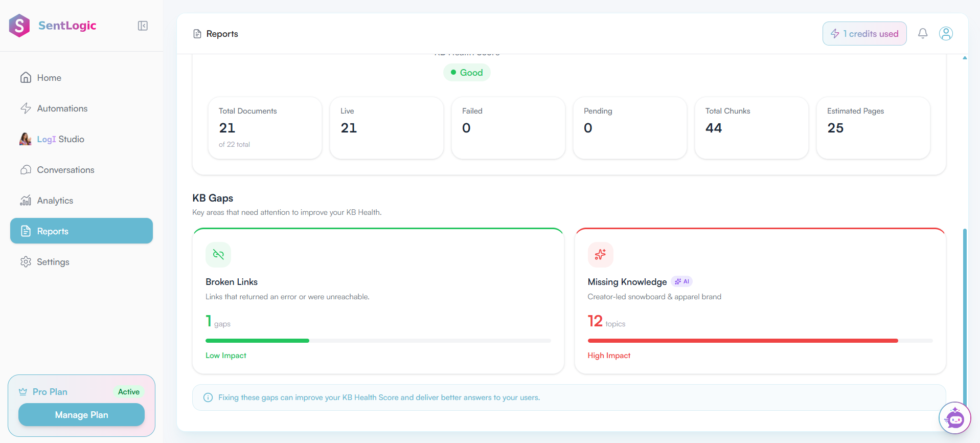980x443 pixels.
Task: Click the red Missing Knowledge progress bar
Action: click(743, 341)
